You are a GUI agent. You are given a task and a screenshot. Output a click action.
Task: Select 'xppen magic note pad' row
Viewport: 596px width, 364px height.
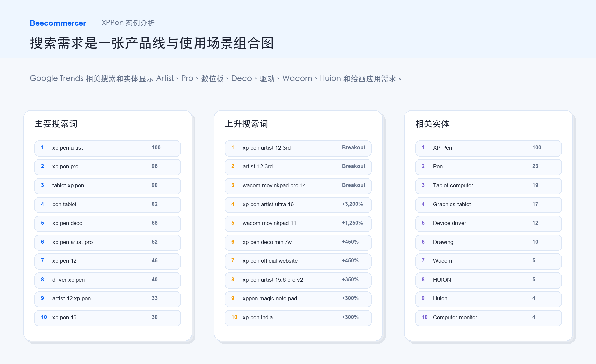pos(298,299)
